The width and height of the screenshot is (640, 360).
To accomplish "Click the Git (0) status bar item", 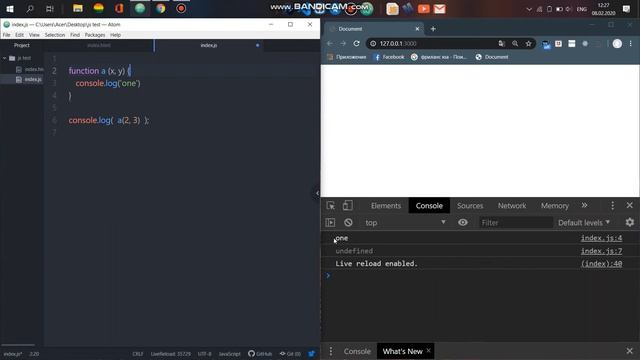I will (x=290, y=353).
